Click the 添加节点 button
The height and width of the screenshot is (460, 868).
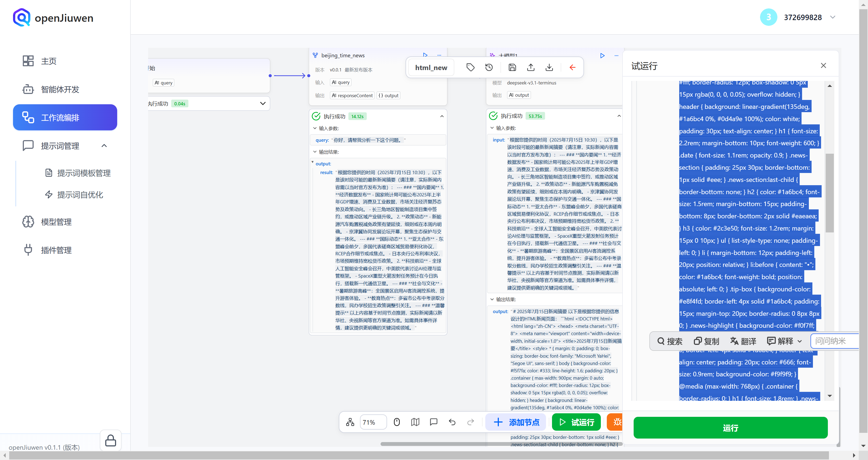click(x=516, y=422)
